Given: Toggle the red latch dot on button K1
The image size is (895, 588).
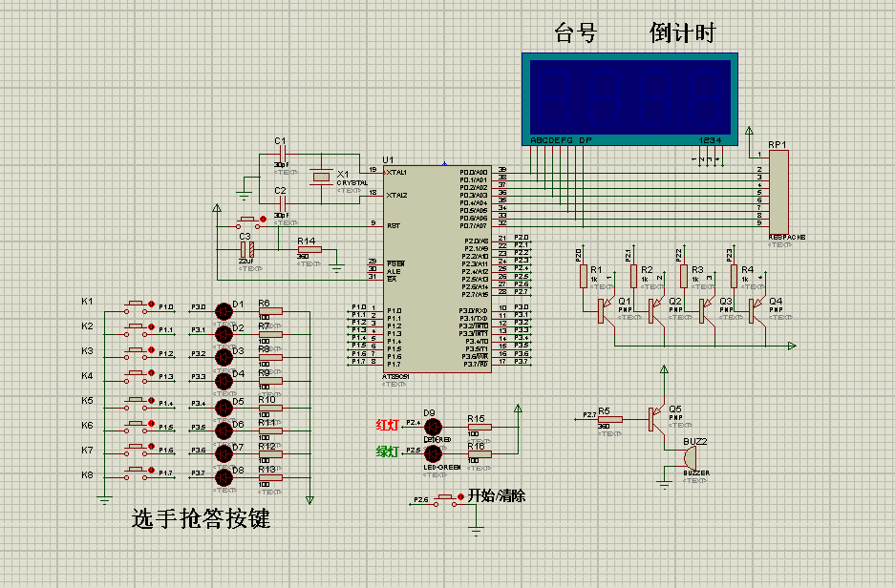Looking at the screenshot, I should [x=151, y=304].
